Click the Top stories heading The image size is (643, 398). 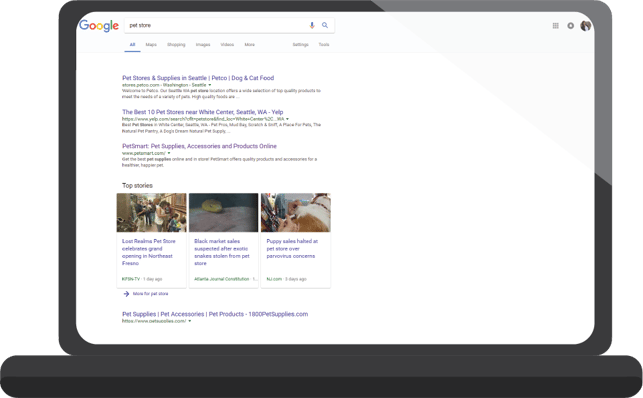(x=137, y=186)
